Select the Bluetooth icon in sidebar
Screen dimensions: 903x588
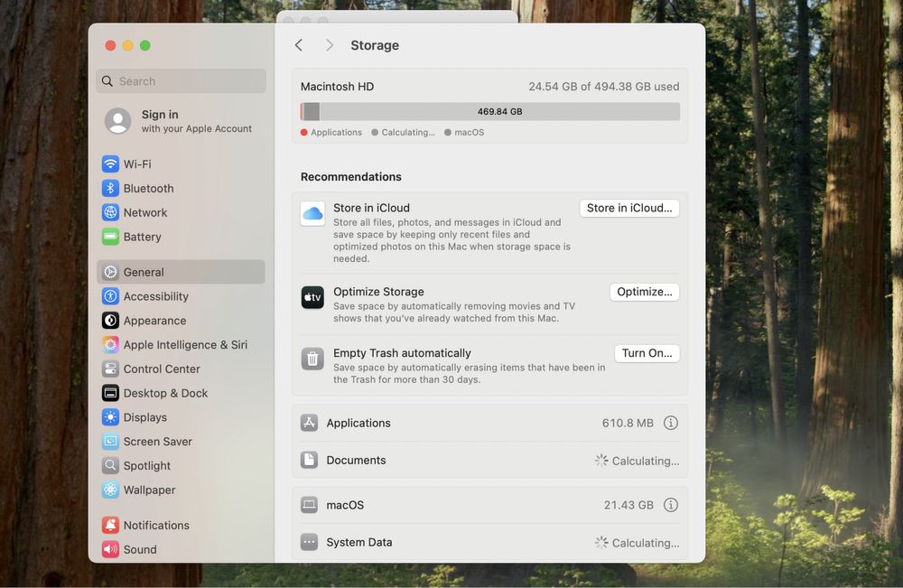point(110,188)
